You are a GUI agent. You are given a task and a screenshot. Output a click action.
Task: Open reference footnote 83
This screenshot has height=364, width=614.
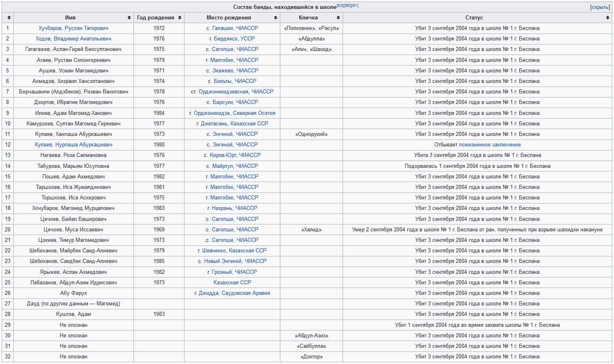tap(340, 6)
